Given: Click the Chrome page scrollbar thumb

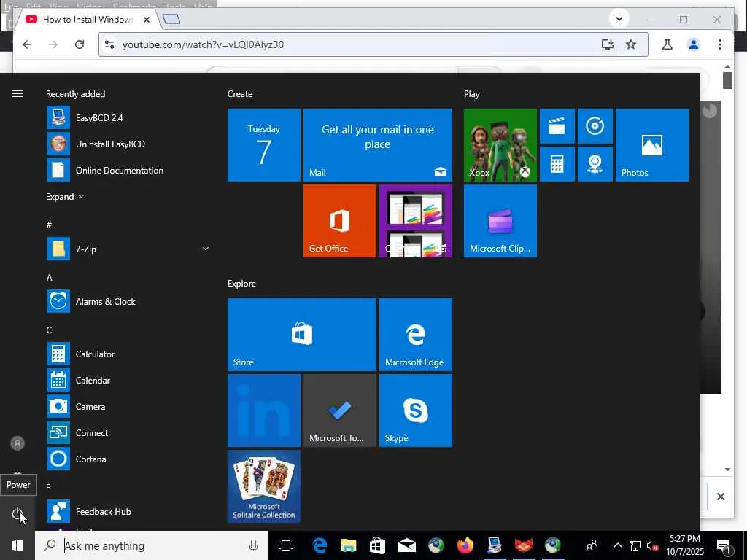Looking at the screenshot, I should point(727,80).
